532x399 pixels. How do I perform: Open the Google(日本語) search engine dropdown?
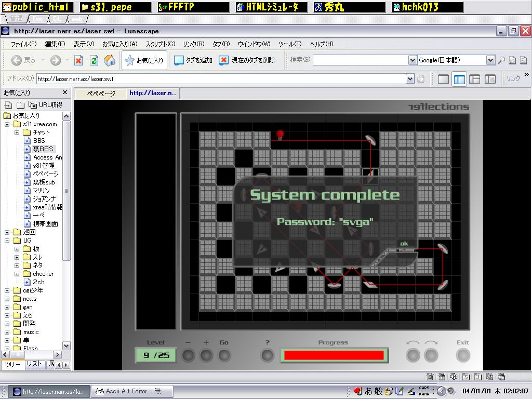(490, 60)
